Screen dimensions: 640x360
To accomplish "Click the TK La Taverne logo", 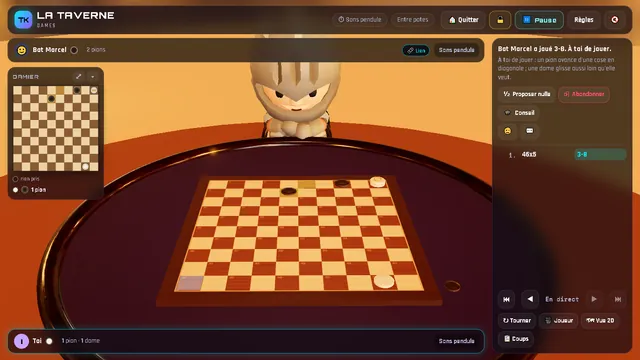I will pos(23,20).
